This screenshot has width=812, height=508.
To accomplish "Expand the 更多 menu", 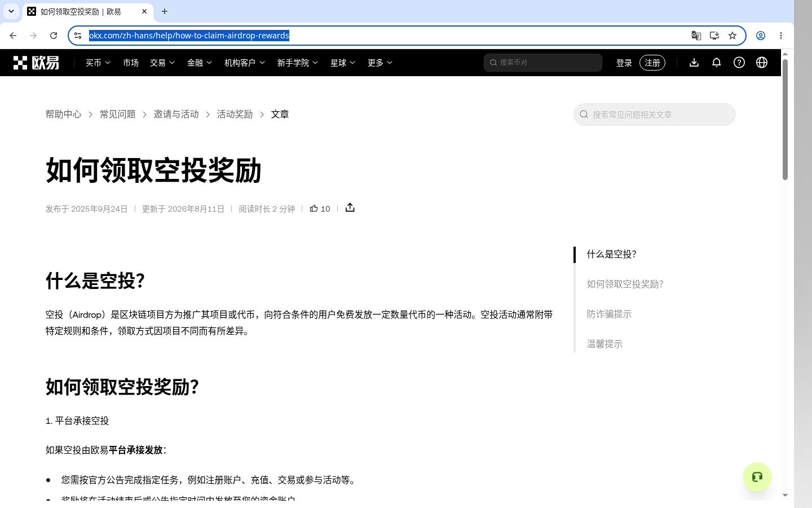I will point(380,63).
